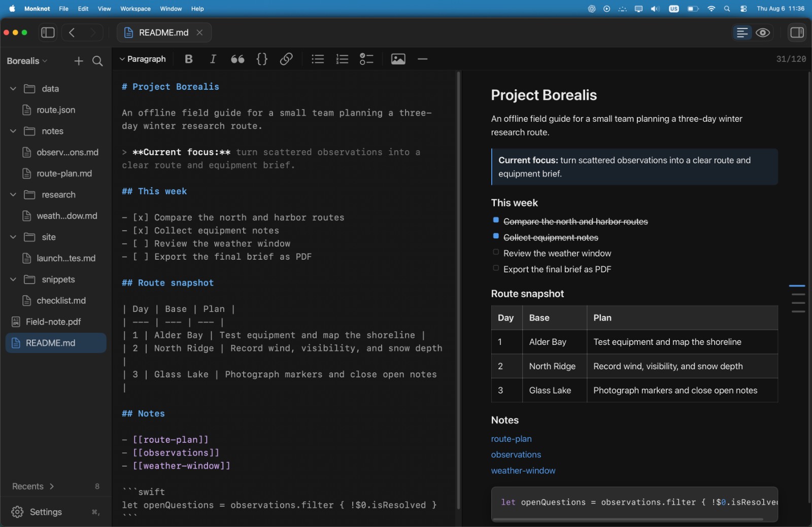Screen dimensions: 812x527
Task: Toggle the right sidebar panel
Action: pos(797,32)
